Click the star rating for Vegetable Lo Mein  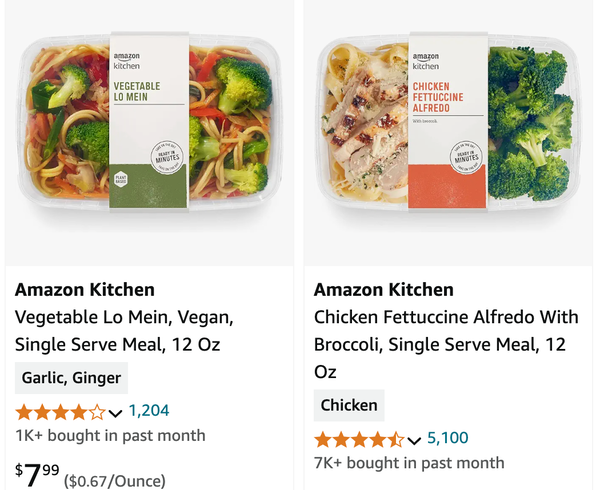(x=60, y=412)
